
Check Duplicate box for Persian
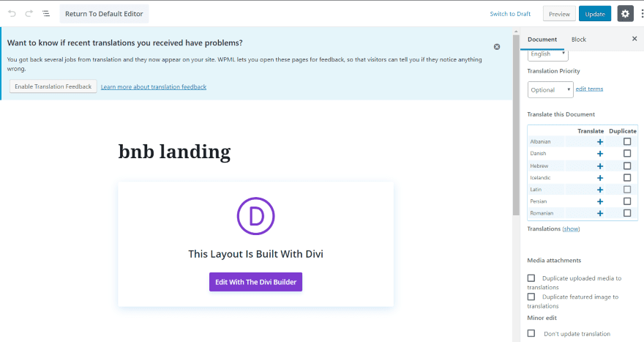(627, 201)
